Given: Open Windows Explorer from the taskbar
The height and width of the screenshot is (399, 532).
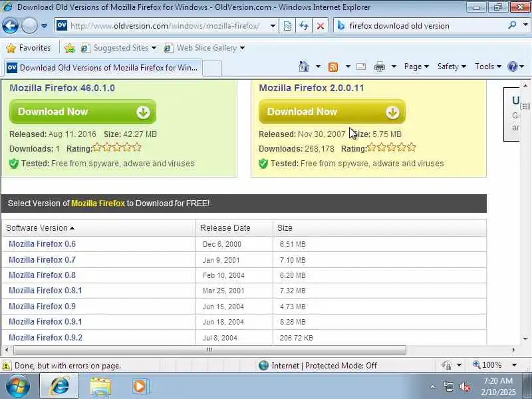Looking at the screenshot, I should pyautogui.click(x=100, y=387).
